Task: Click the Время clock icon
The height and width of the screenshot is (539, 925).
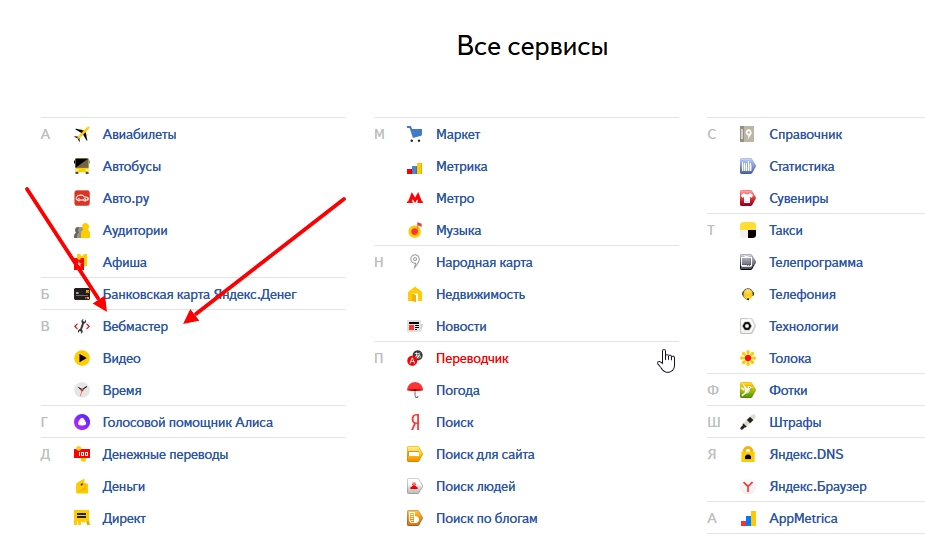Action: (x=81, y=390)
